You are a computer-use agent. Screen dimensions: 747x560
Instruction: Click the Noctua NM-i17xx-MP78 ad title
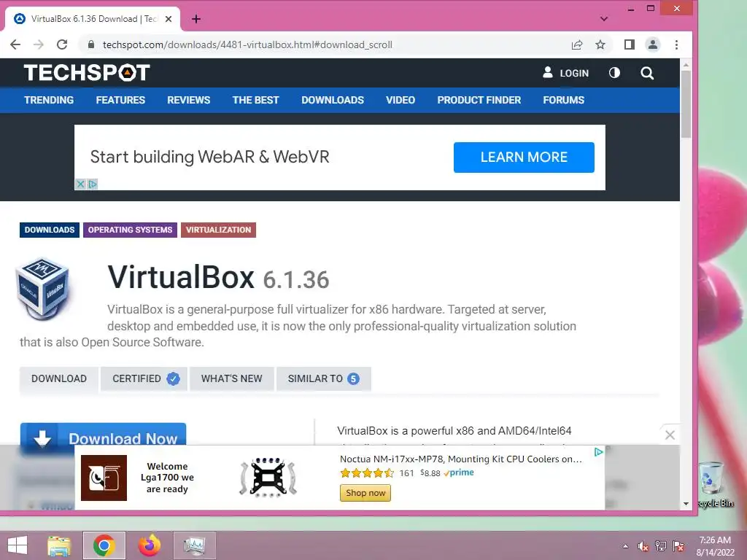click(x=461, y=459)
